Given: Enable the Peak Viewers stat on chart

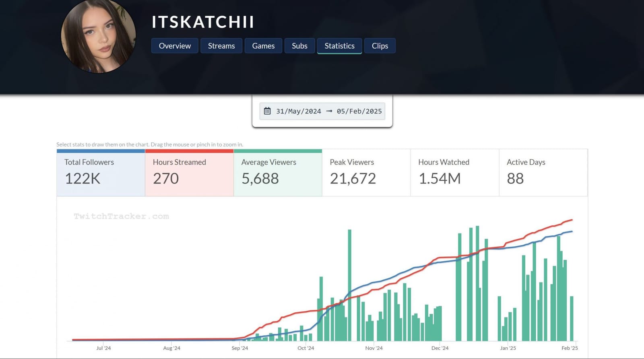Looking at the screenshot, I should coord(366,172).
